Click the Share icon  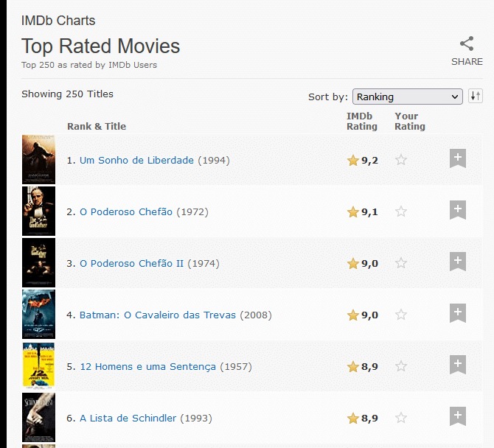point(467,43)
